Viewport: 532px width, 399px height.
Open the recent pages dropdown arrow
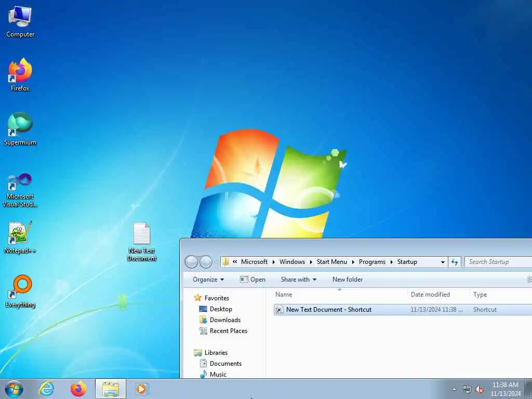point(216,262)
